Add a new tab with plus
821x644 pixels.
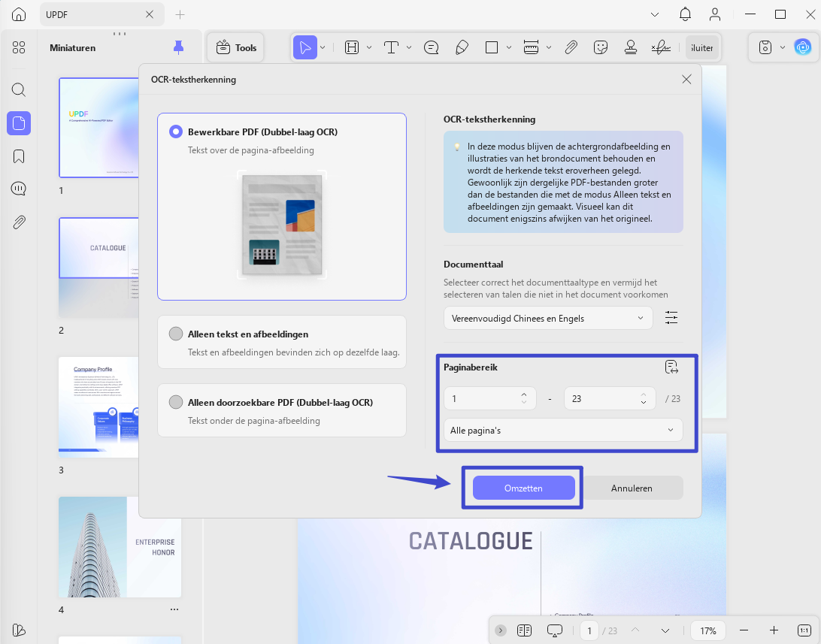180,14
